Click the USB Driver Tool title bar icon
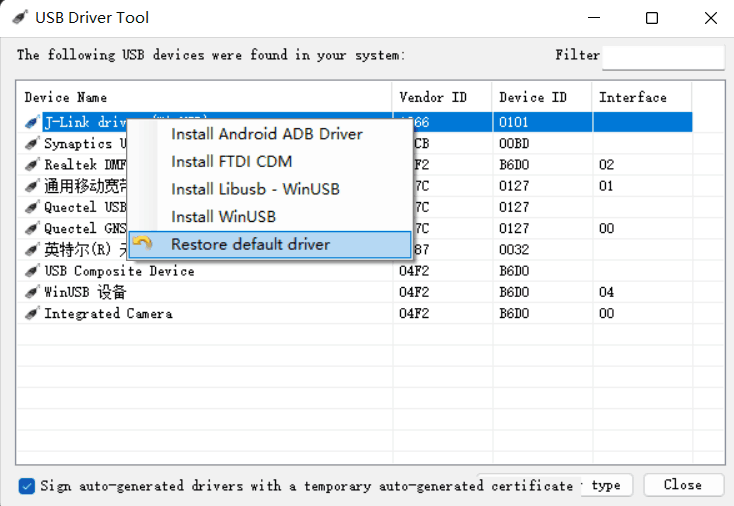The height and width of the screenshot is (506, 734). 19,18
